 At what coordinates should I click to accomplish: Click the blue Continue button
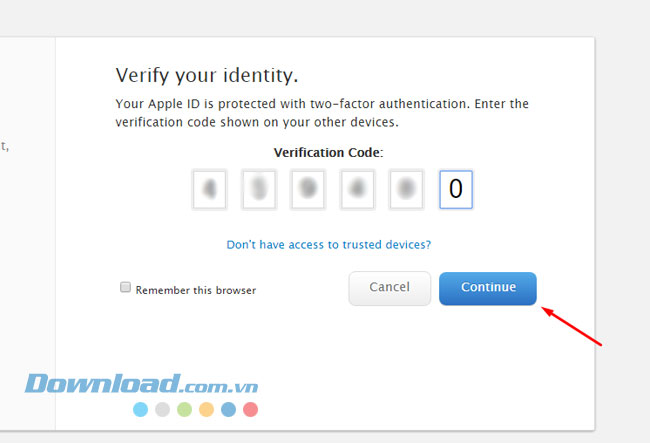click(488, 288)
